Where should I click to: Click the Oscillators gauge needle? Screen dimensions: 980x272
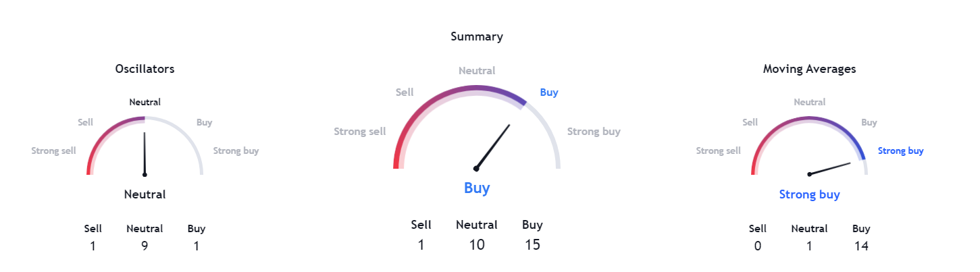tap(145, 154)
